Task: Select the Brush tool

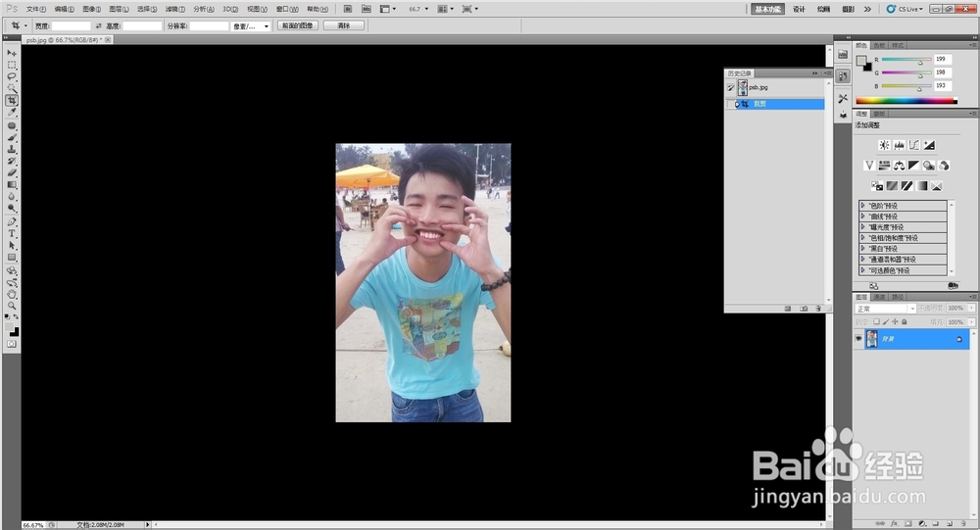Action: pyautogui.click(x=12, y=137)
